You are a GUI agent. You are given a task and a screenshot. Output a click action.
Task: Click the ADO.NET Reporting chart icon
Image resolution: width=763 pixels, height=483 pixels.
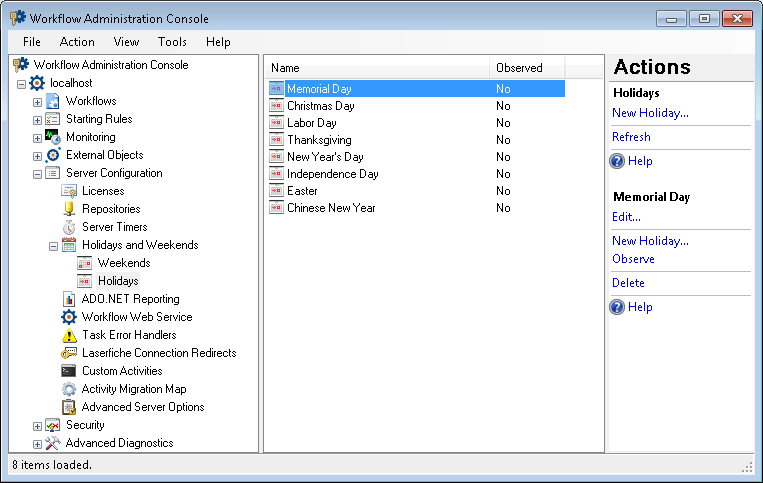click(x=69, y=299)
